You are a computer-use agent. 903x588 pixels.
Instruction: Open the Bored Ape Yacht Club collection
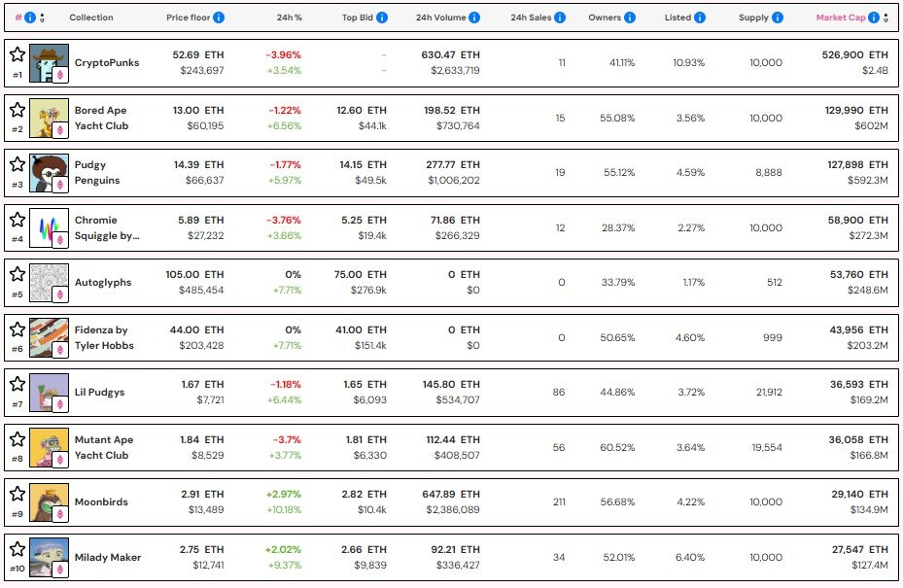click(101, 117)
